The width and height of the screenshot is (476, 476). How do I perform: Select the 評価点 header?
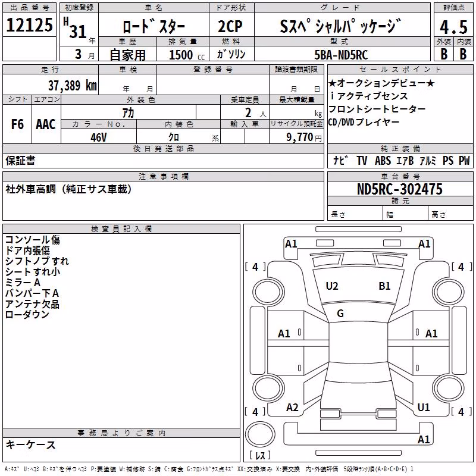click(453, 8)
